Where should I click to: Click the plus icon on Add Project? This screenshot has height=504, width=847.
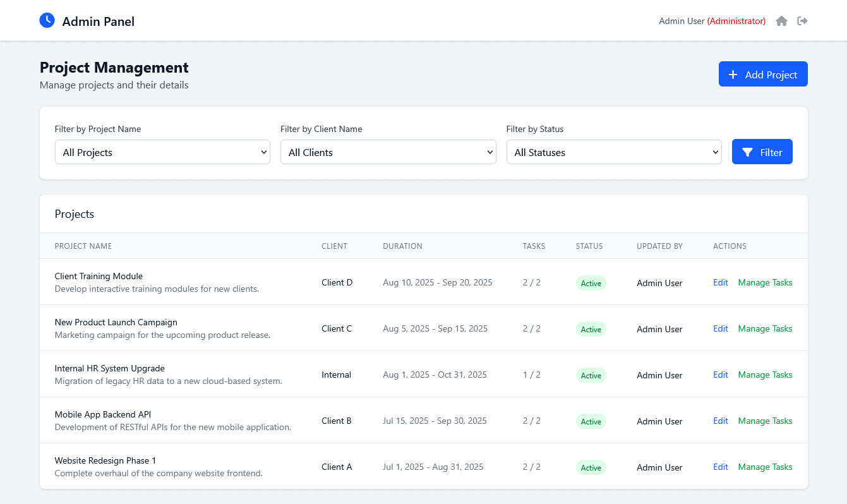click(x=733, y=74)
